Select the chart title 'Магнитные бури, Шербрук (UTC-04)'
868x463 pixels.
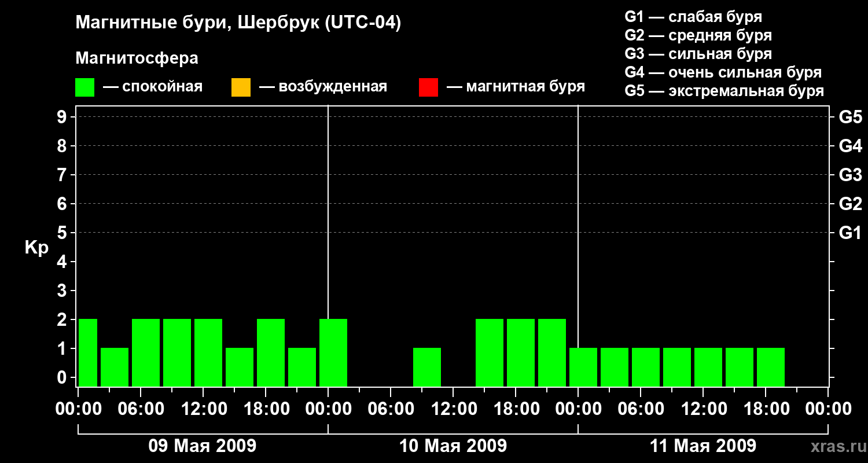click(238, 23)
